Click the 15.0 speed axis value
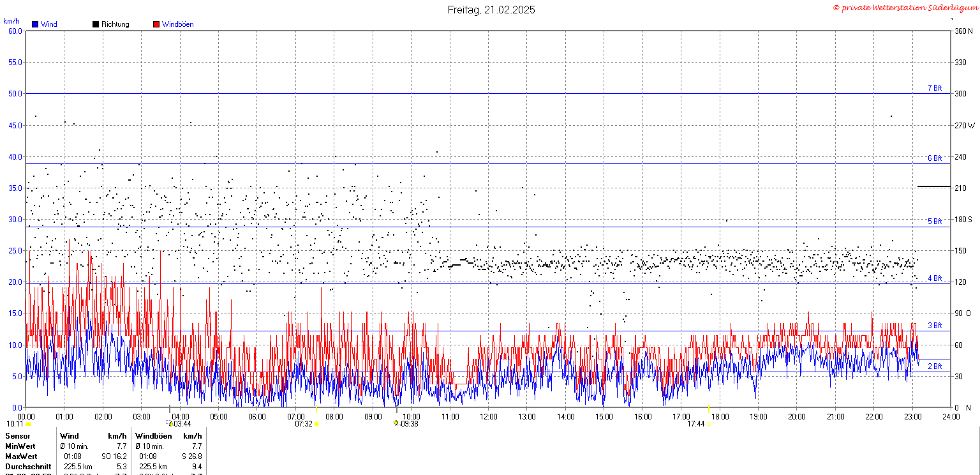980x475 pixels. (x=15, y=313)
